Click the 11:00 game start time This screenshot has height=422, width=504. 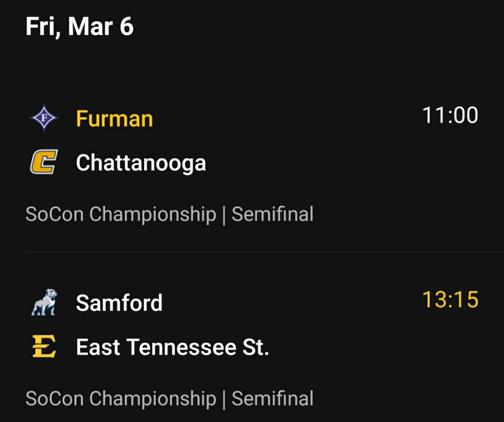450,115
